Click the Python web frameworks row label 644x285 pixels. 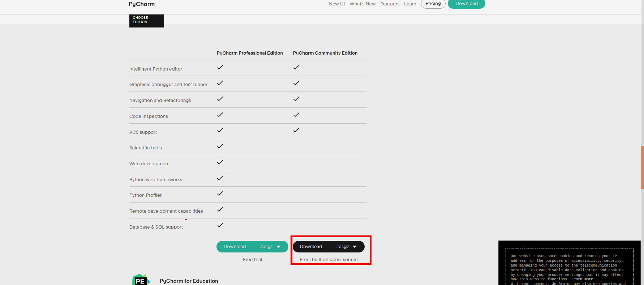[x=156, y=180]
